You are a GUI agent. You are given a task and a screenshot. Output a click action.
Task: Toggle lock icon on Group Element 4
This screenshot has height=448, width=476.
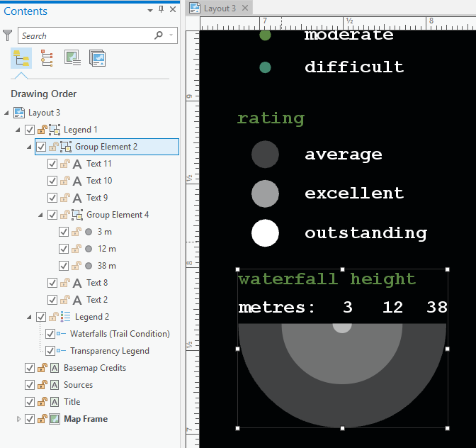click(x=65, y=215)
